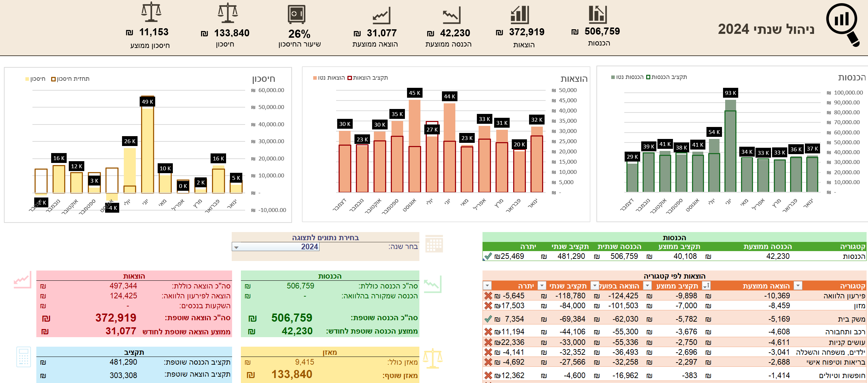Click the green checkmark in income row

[x=488, y=256]
